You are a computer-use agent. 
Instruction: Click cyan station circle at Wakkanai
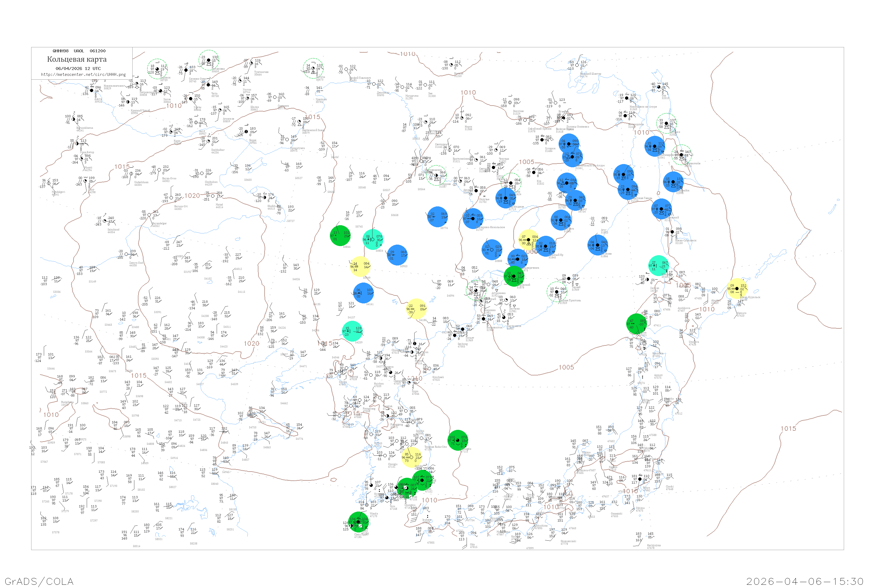tap(659, 265)
